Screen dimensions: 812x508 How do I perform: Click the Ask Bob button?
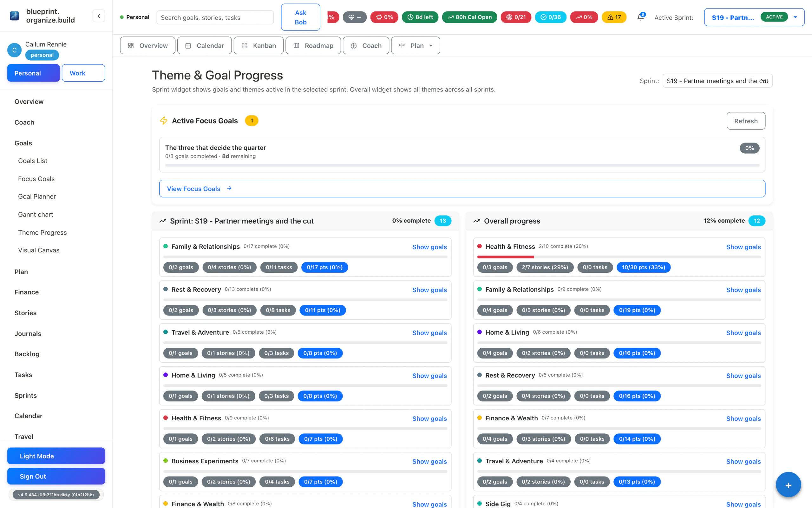[x=300, y=17]
